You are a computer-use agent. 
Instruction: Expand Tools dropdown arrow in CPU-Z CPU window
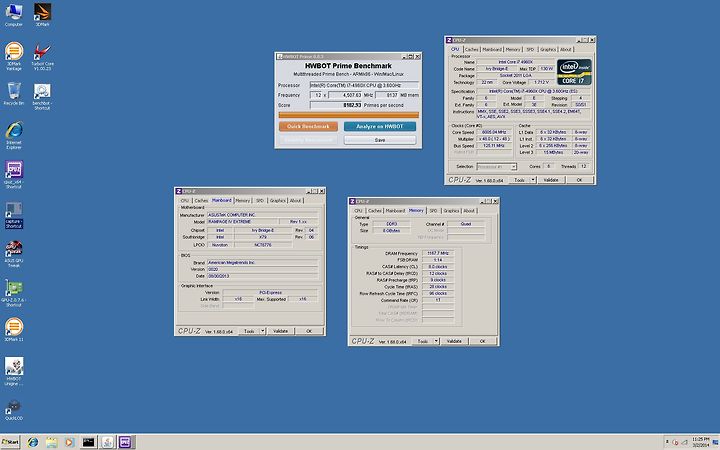tap(533, 180)
